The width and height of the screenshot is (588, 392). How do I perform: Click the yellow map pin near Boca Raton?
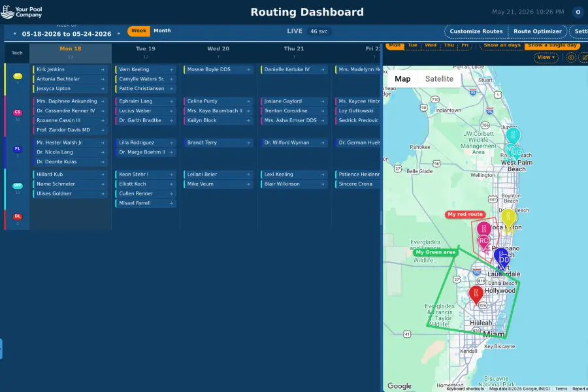[508, 218]
